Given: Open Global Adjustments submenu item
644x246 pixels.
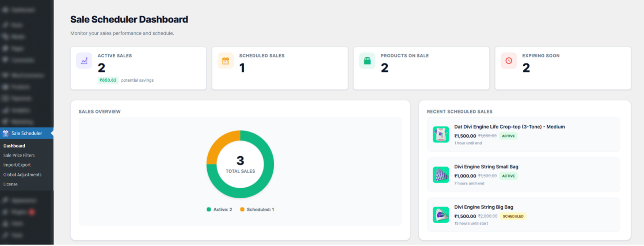Looking at the screenshot, I should 23,174.
